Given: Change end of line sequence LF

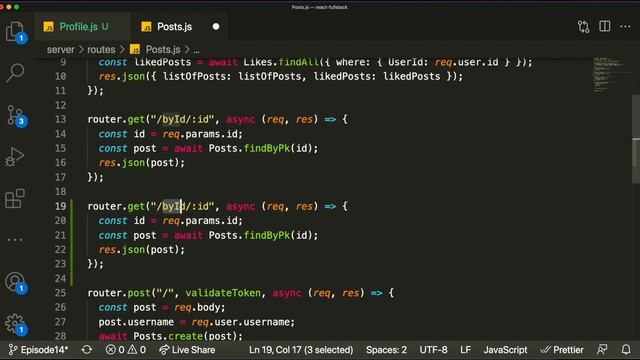Looking at the screenshot, I should pos(465,350).
